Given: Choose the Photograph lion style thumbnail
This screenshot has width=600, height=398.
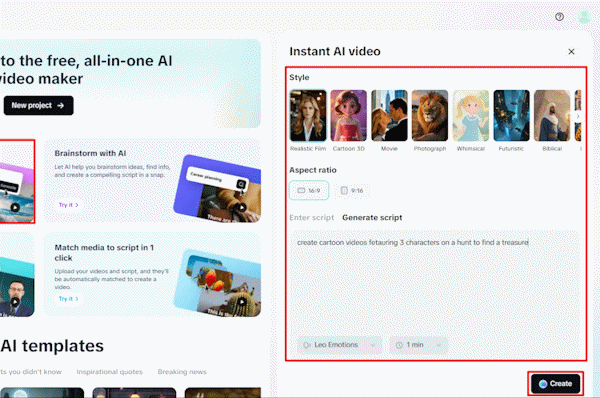Looking at the screenshot, I should (430, 116).
